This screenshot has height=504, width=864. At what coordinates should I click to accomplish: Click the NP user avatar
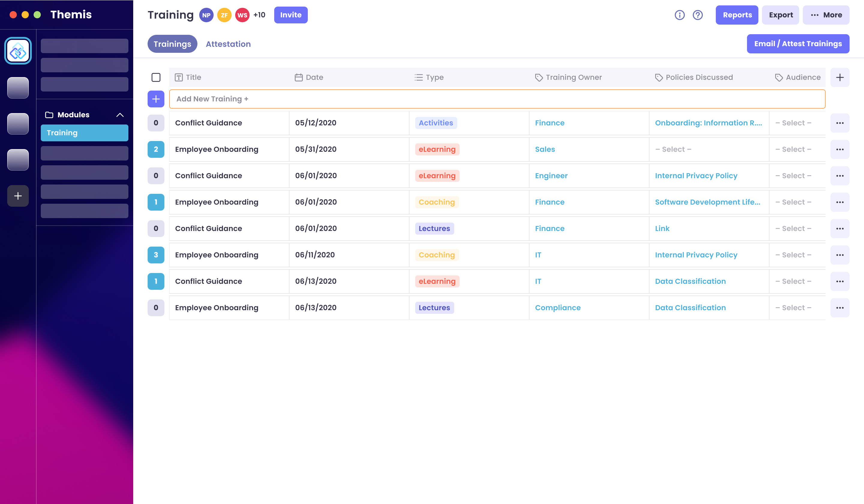click(x=206, y=15)
